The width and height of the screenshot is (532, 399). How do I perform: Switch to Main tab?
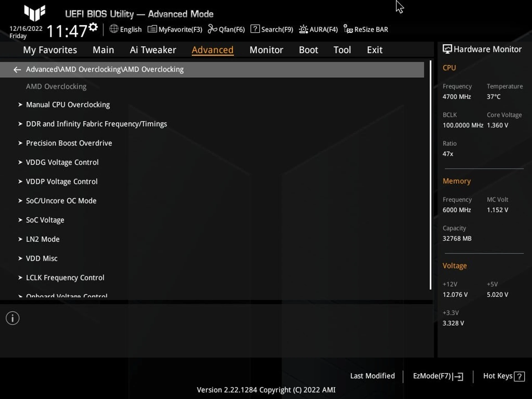[103, 50]
